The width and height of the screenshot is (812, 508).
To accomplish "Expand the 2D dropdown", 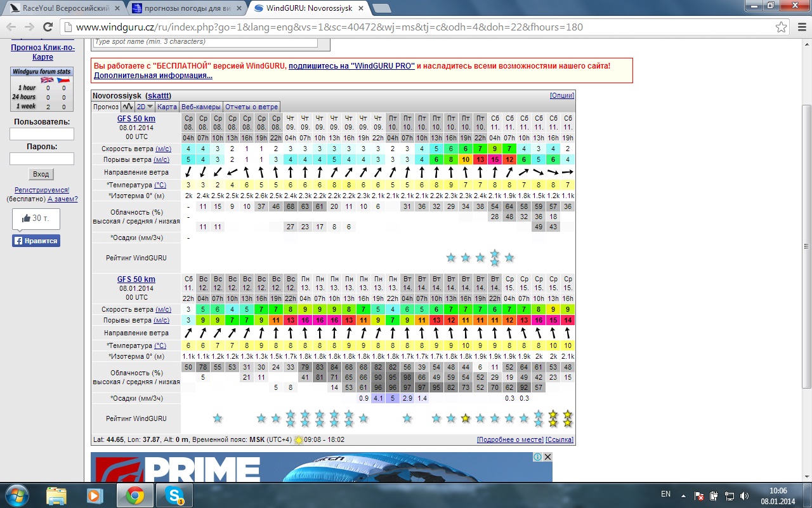I will point(145,107).
